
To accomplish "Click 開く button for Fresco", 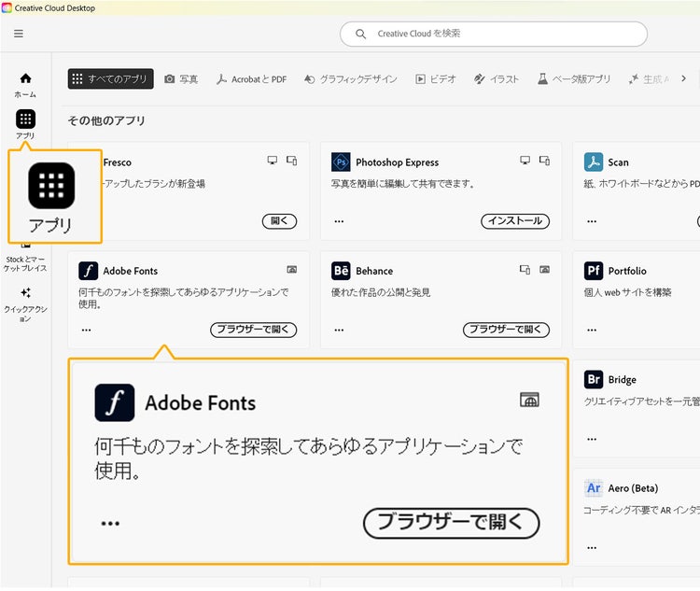I will [279, 221].
